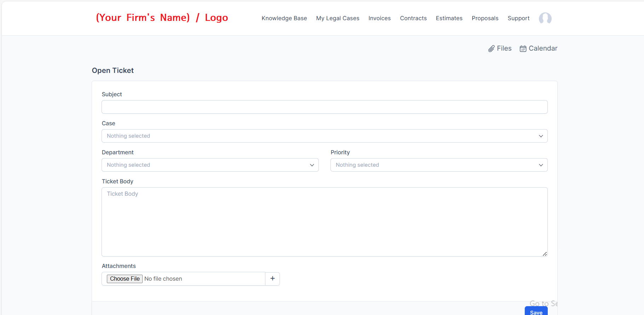Save the ticket with the Save button
The height and width of the screenshot is (315, 644).
536,311
